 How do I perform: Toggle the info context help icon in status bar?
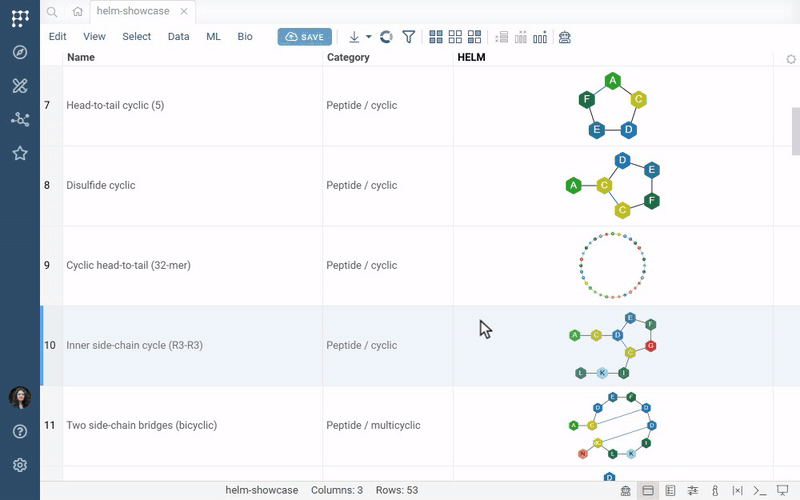(x=715, y=491)
